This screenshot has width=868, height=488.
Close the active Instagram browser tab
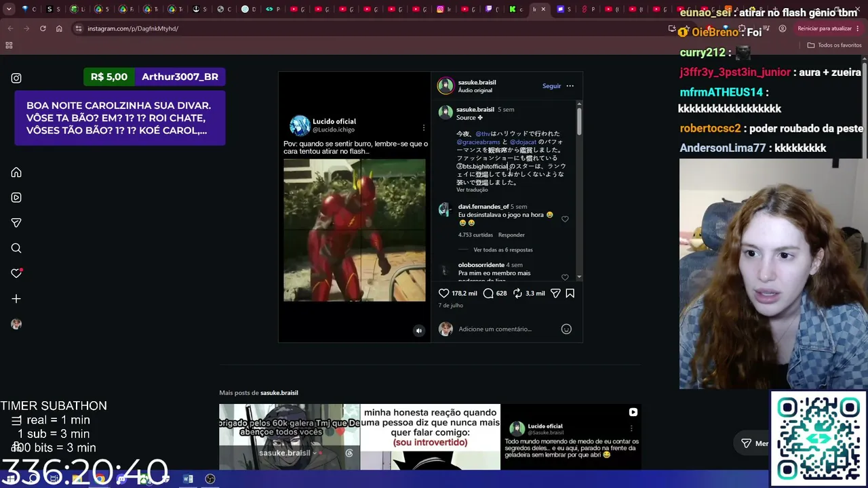pyautogui.click(x=545, y=9)
